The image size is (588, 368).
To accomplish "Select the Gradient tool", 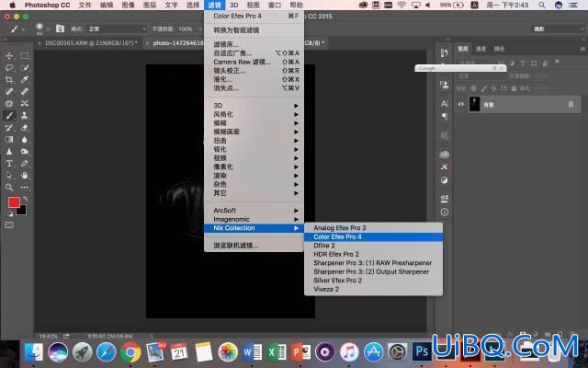I will click(9, 139).
